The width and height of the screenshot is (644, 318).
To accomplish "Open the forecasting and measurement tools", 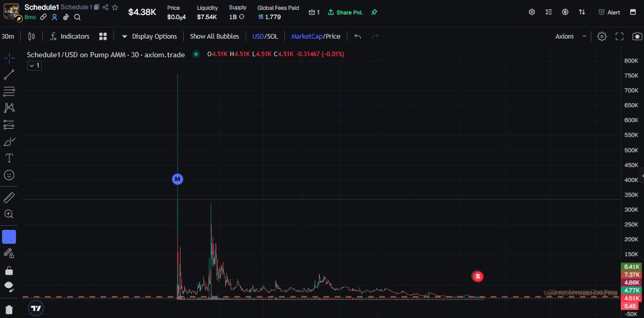I will 9,124.
